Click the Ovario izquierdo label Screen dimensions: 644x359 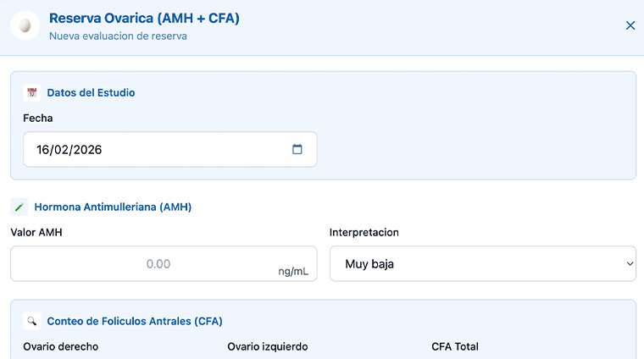[x=267, y=346]
